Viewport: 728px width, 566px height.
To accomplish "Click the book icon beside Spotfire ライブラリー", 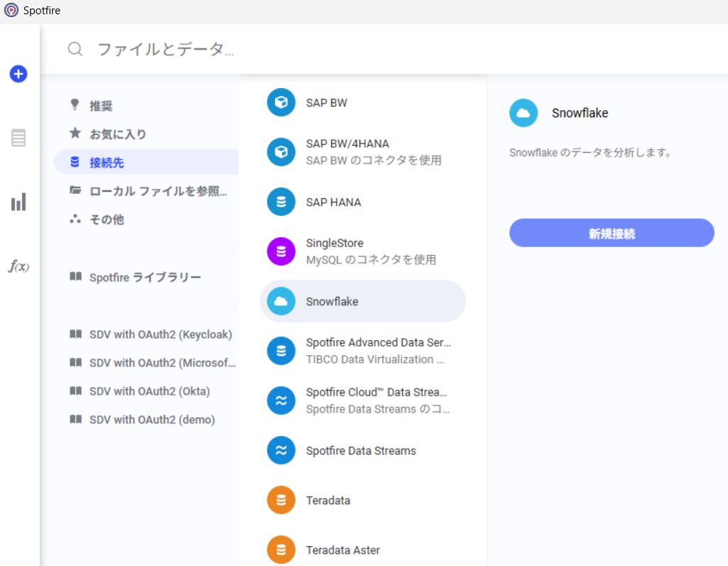I will coord(76,277).
